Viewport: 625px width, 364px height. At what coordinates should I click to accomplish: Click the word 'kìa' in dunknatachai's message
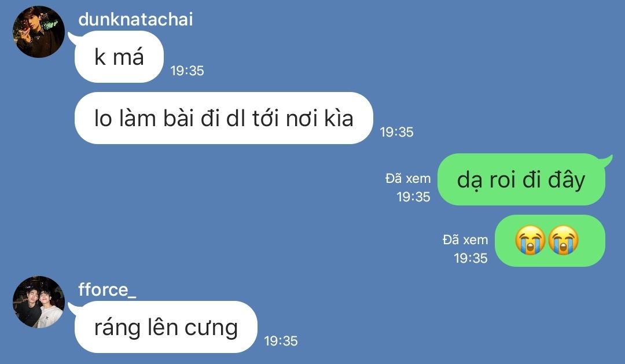point(339,119)
